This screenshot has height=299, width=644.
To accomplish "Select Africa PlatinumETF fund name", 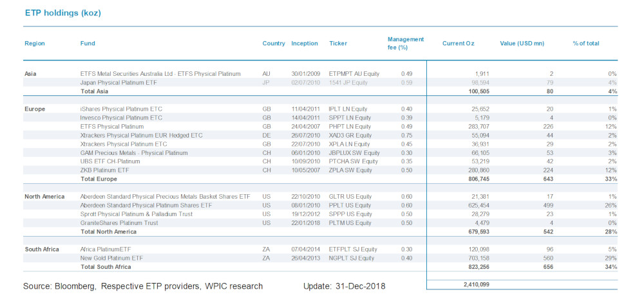I will click(x=106, y=249).
